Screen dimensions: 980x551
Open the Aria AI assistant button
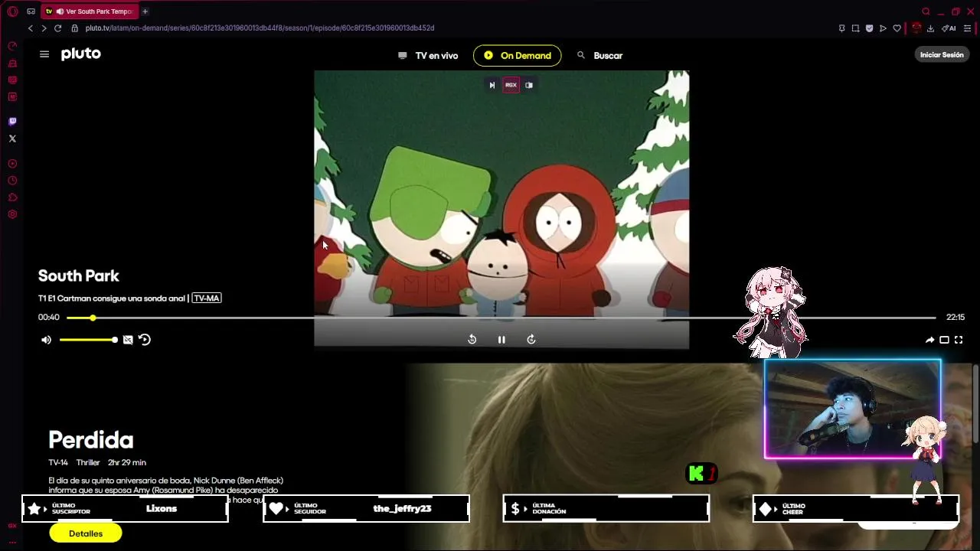pyautogui.click(x=949, y=28)
